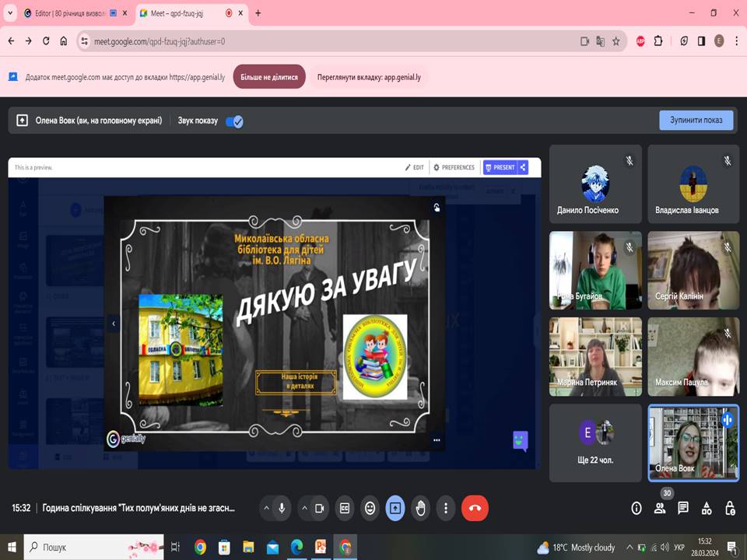This screenshot has height=560, width=747.
Task: Switch to the Editor Genially browser tab
Action: tap(68, 13)
